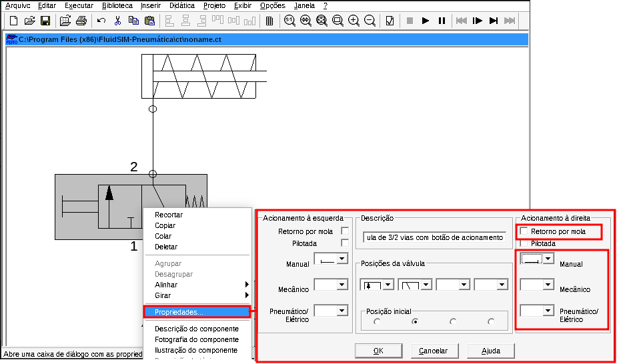Viewport: 617px width, 364px height.
Task: Zoom to original 1:1 size
Action: 289,21
